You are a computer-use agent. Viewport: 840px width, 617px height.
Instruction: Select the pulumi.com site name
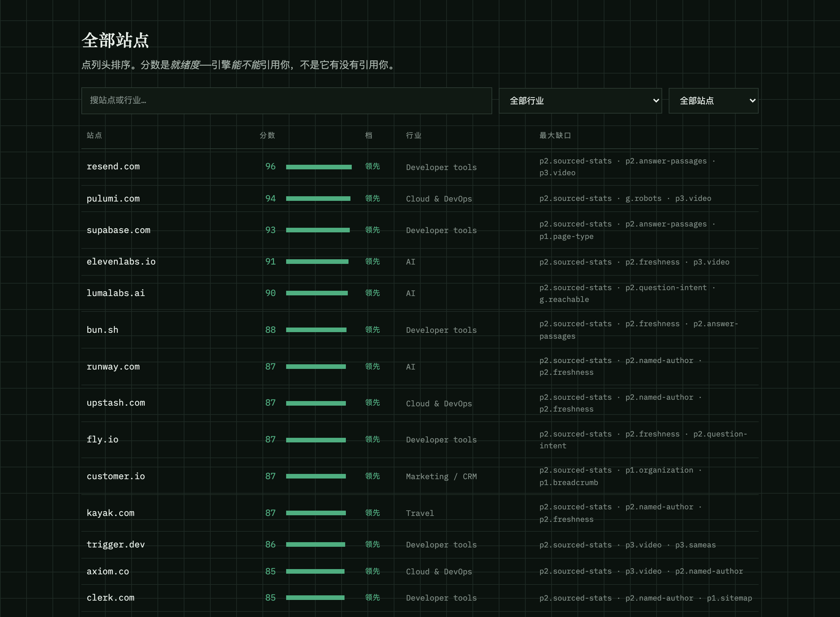(113, 198)
